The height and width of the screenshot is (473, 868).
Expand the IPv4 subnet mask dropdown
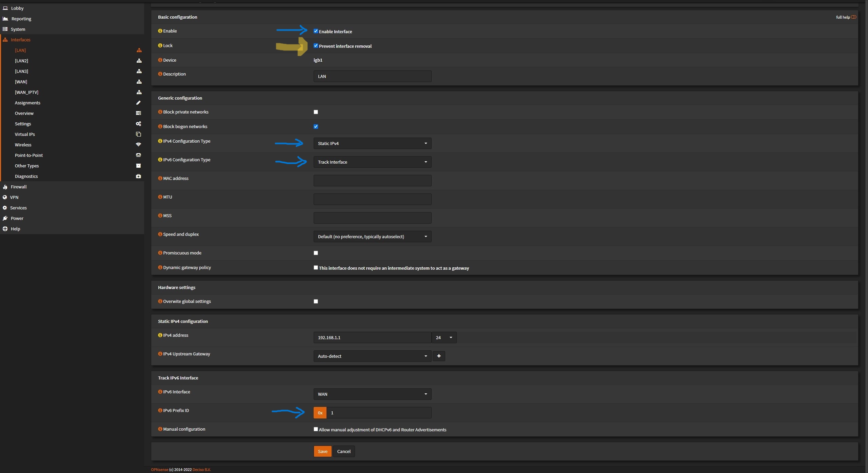444,337
